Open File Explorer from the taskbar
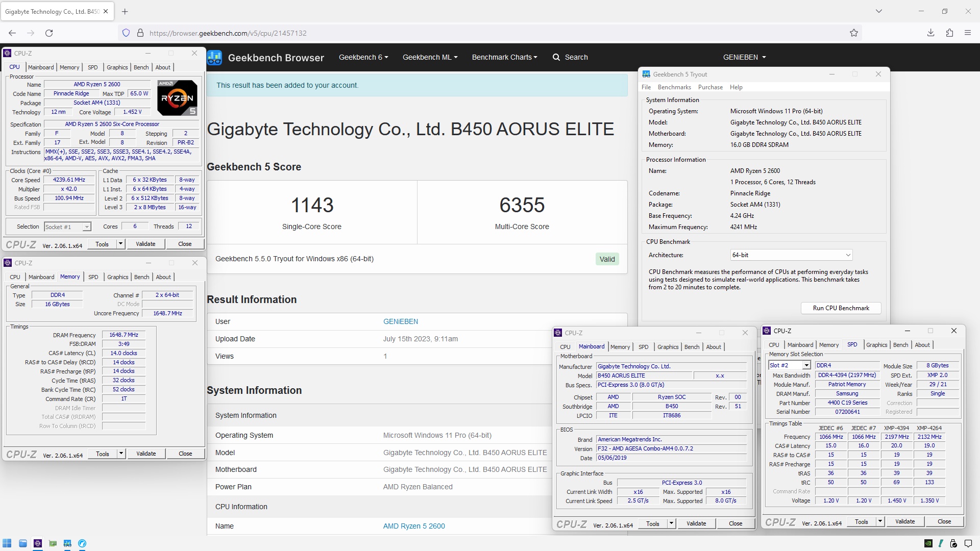980x551 pixels. coord(23,543)
